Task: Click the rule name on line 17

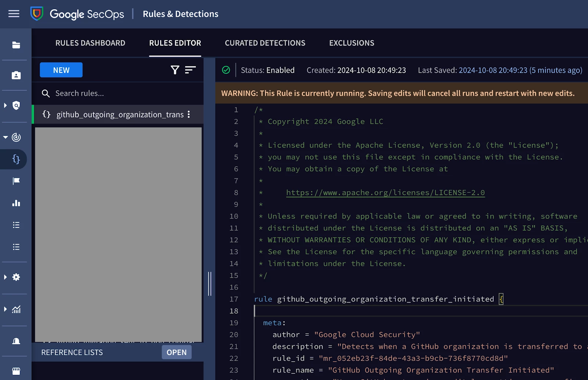Action: tap(386, 299)
